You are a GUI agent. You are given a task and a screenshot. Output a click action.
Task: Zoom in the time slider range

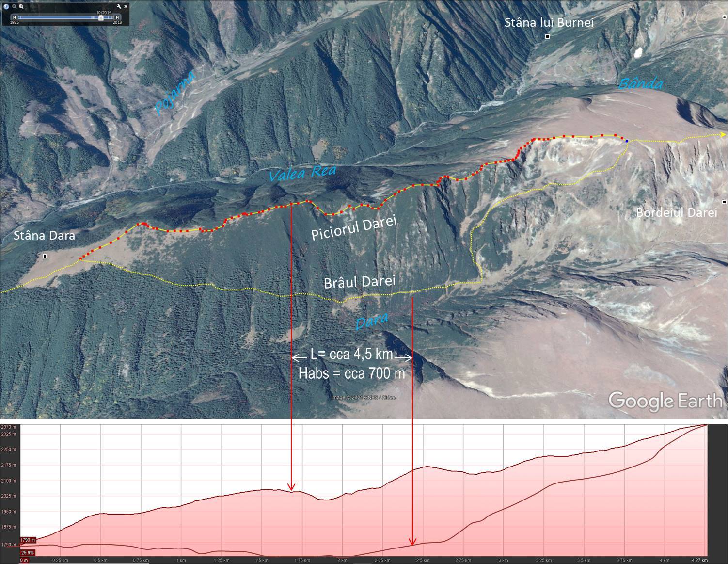(22, 6)
